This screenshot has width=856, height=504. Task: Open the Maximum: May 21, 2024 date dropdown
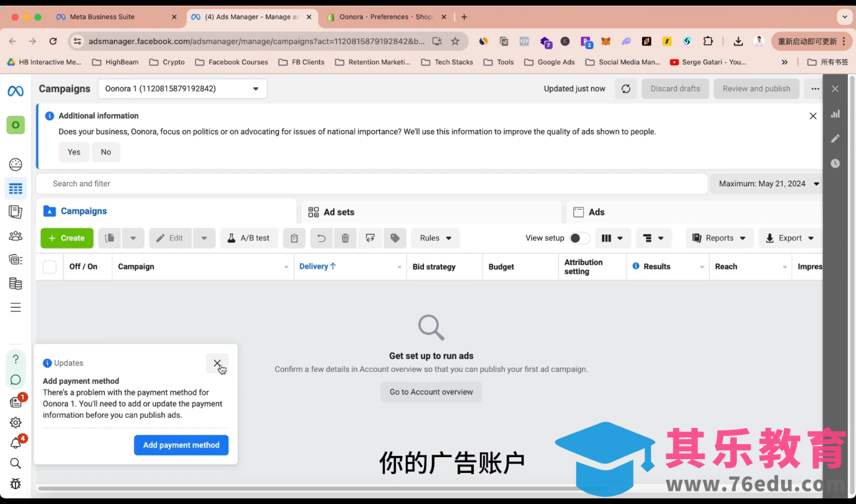coord(768,184)
